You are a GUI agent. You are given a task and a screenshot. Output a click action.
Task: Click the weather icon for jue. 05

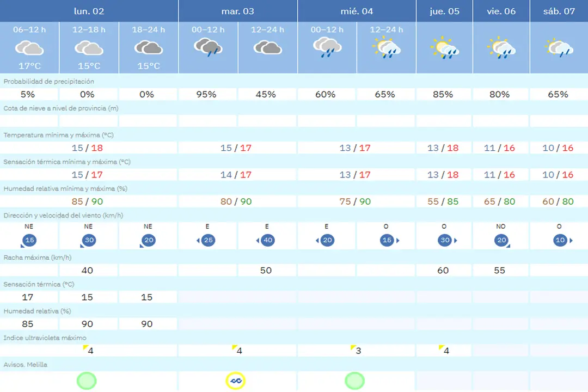(445, 48)
